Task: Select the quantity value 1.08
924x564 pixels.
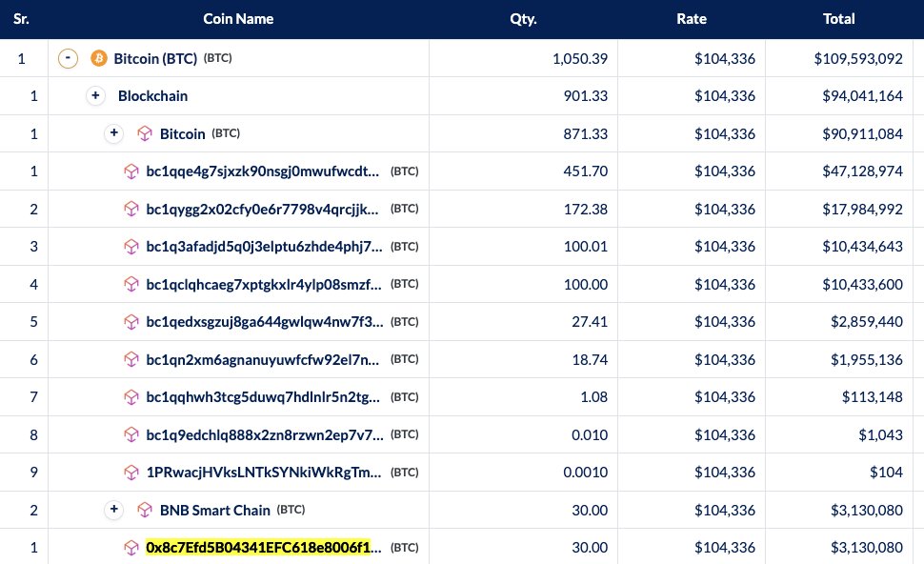Action: pyautogui.click(x=594, y=397)
